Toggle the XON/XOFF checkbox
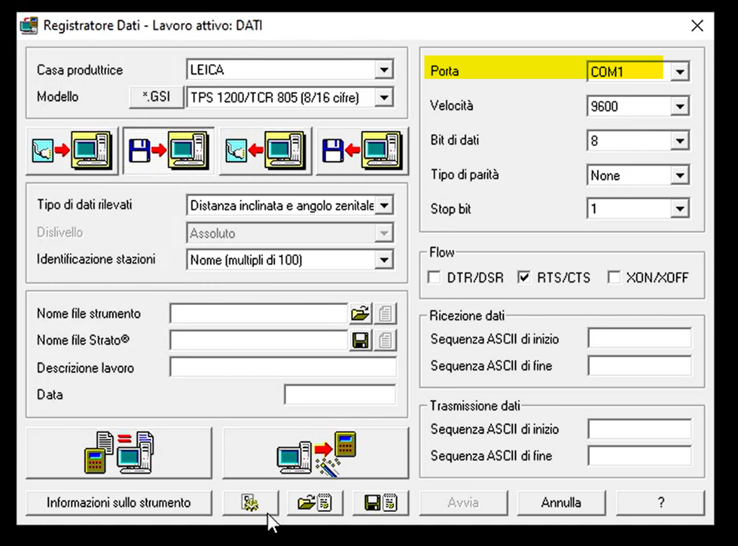The width and height of the screenshot is (738, 546). [614, 277]
